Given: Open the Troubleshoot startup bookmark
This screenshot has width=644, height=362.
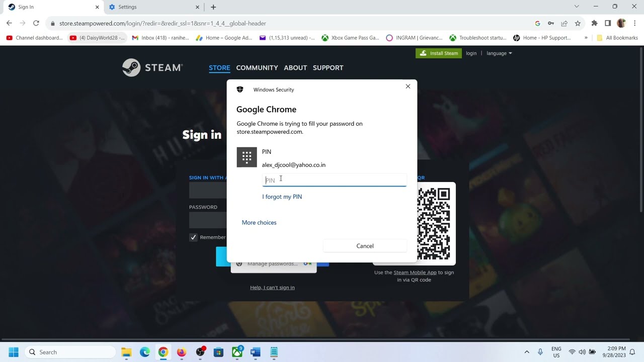Looking at the screenshot, I should coord(478,38).
